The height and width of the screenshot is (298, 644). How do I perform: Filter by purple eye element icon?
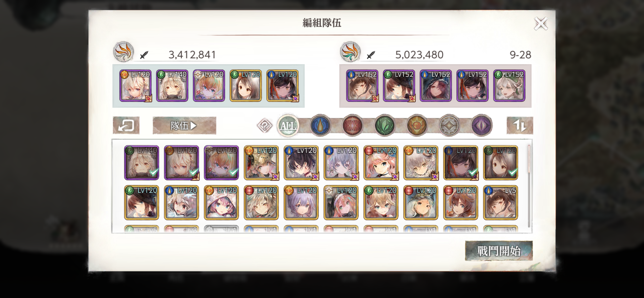[481, 125]
